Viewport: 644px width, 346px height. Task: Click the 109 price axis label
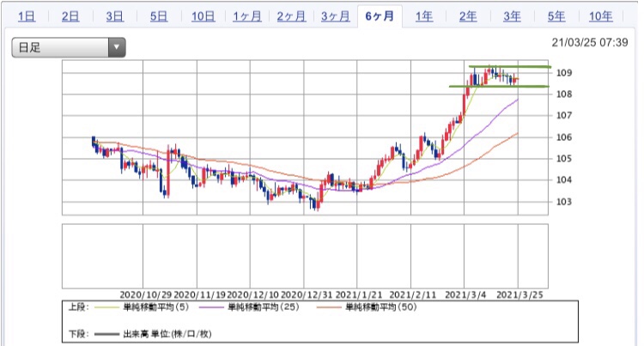tap(564, 73)
